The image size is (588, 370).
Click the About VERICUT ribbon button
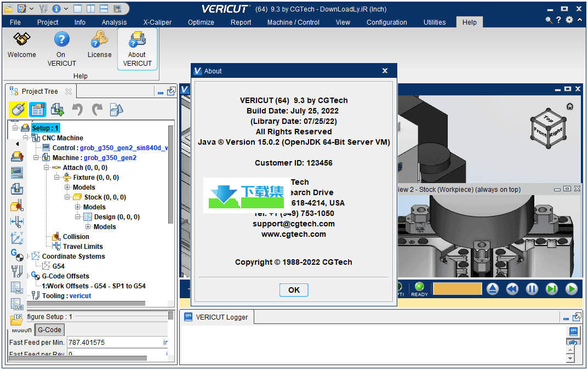coord(137,49)
